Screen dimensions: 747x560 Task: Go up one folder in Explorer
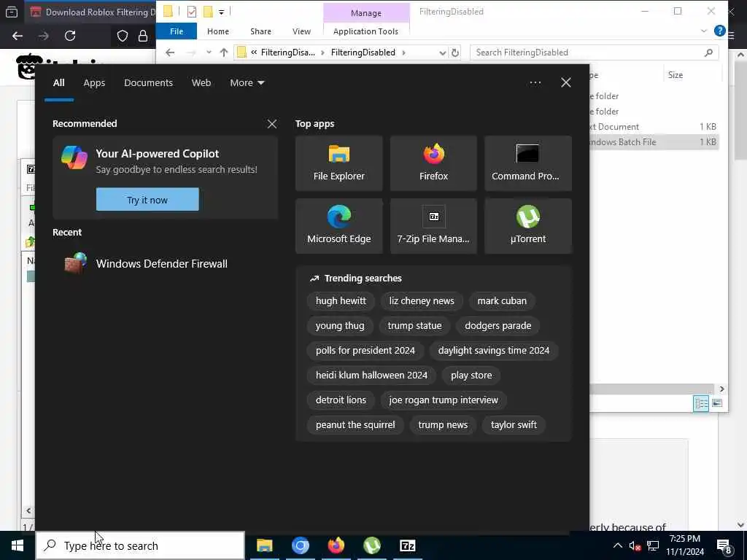pyautogui.click(x=223, y=52)
